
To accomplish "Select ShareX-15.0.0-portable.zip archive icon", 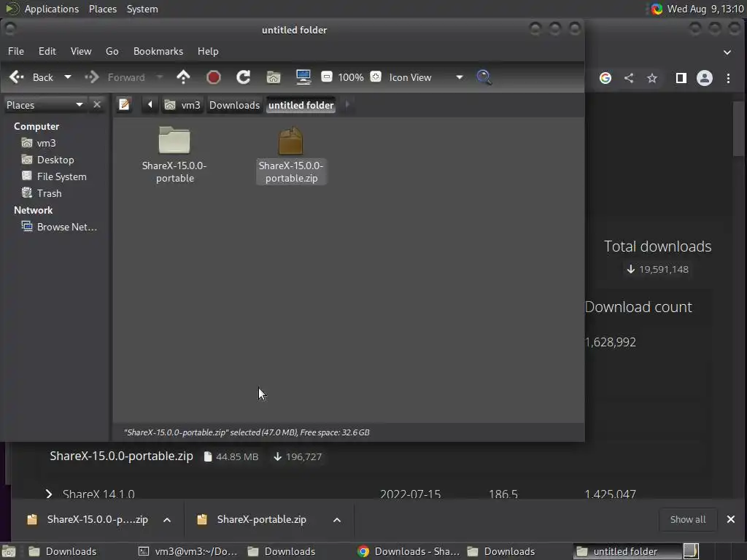I will [x=290, y=141].
